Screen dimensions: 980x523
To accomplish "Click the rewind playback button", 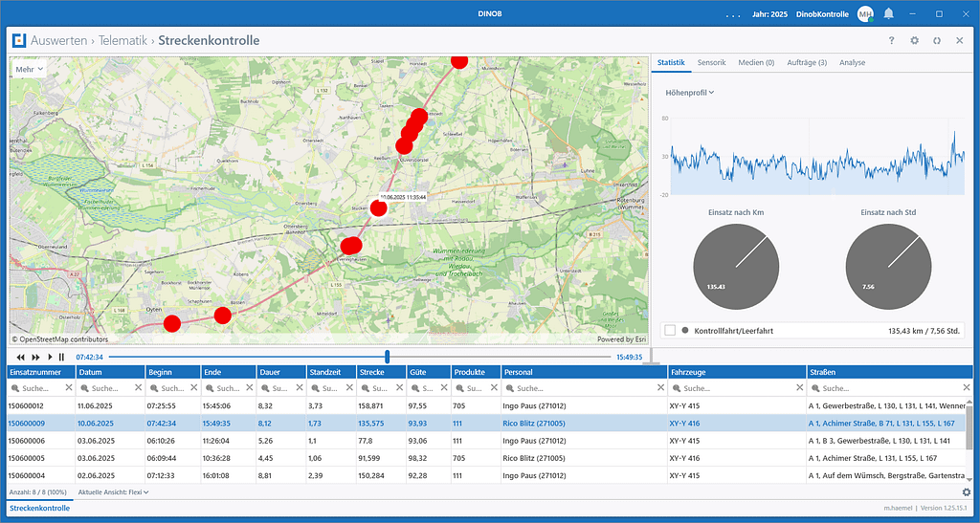I will click(21, 357).
